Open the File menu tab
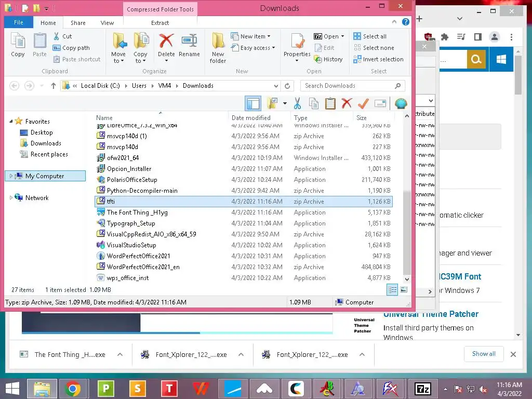 [19, 22]
